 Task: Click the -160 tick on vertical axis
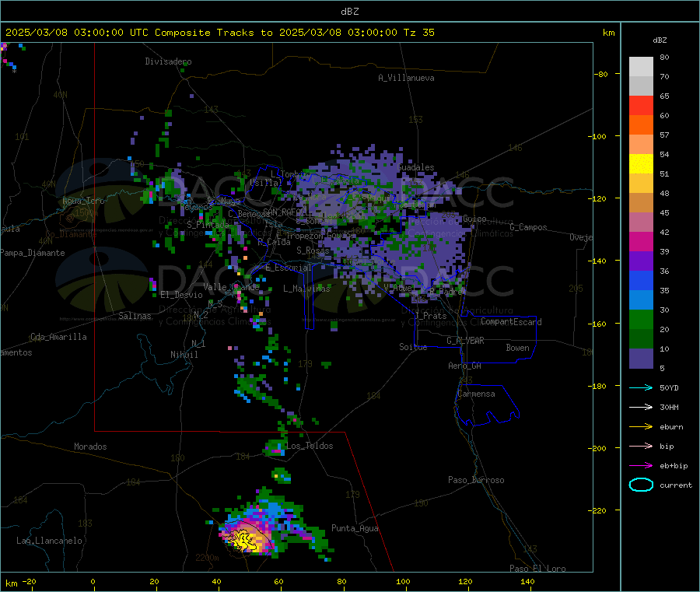[x=599, y=324]
